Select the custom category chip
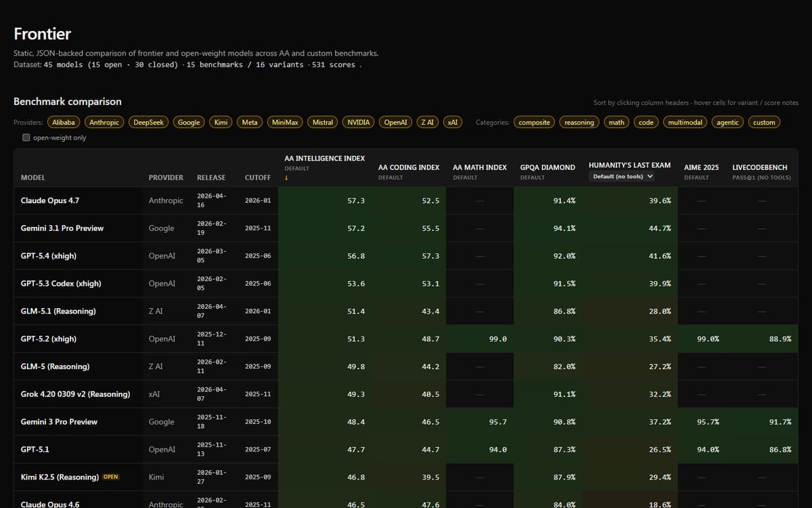Screen dimensions: 812x508 click(764, 123)
